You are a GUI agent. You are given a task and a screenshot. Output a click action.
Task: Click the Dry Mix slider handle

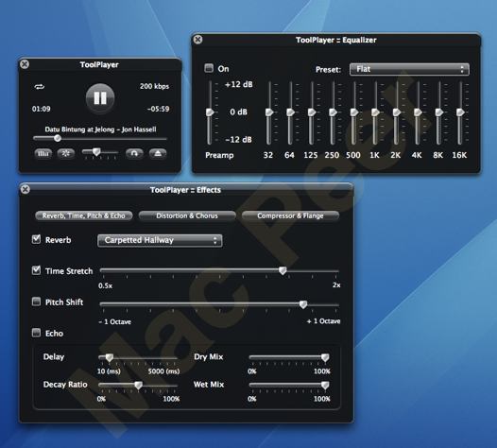coord(325,357)
